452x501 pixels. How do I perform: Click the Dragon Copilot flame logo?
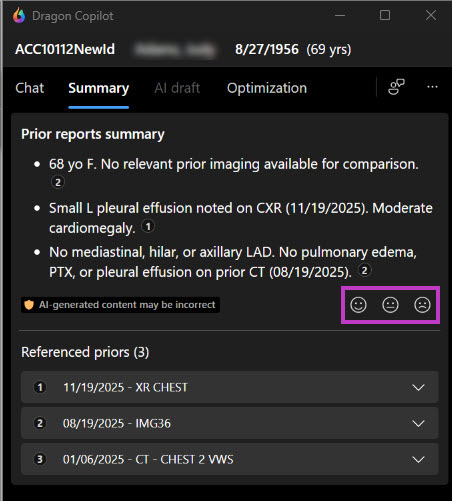pyautogui.click(x=19, y=15)
